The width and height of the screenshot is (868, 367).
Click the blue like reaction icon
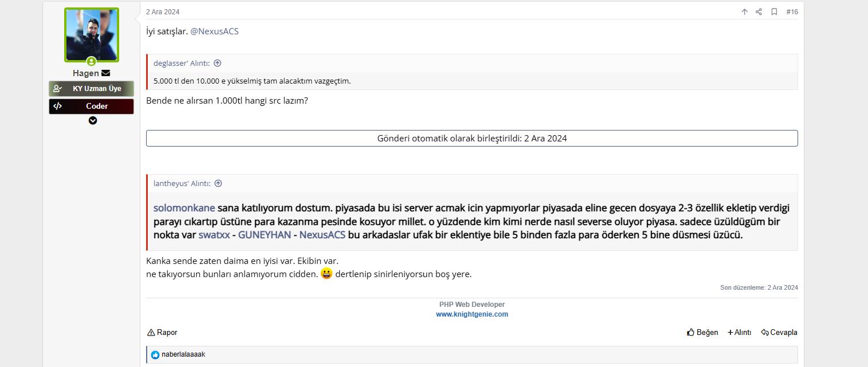coord(155,355)
